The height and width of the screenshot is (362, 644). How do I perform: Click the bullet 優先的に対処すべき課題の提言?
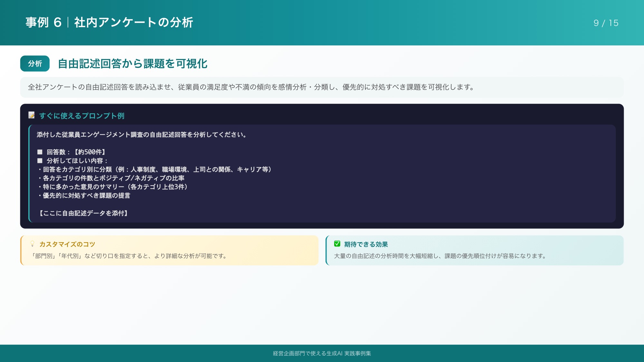point(84,195)
